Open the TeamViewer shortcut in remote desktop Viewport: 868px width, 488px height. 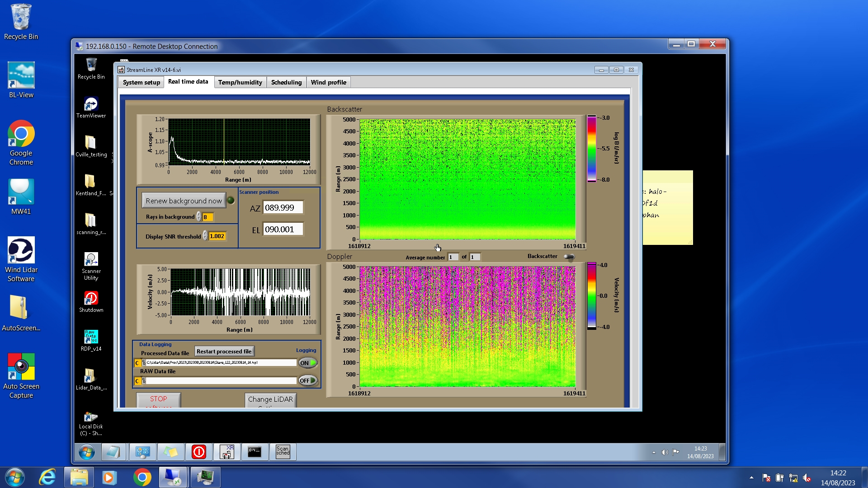tap(91, 105)
